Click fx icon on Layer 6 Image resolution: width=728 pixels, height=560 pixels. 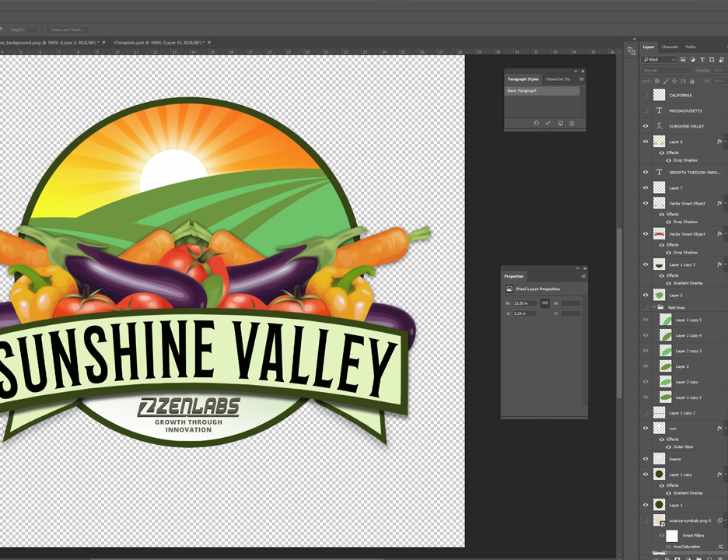719,142
